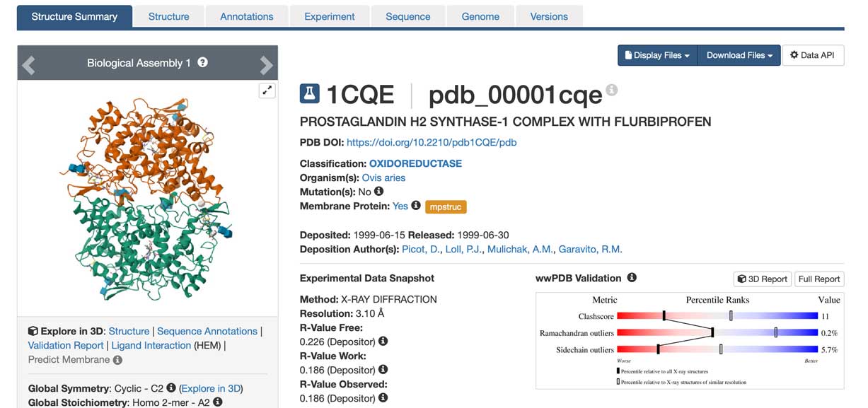Click the info icon next to Global Symmetry Cyclic-C2
Screen dimensions: 868x408
tap(170, 388)
